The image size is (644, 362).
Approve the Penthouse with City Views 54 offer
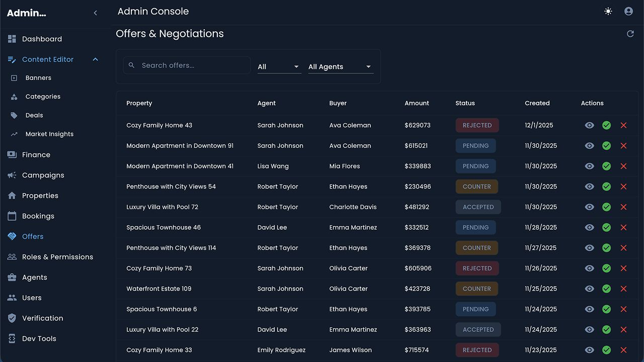pyautogui.click(x=606, y=187)
